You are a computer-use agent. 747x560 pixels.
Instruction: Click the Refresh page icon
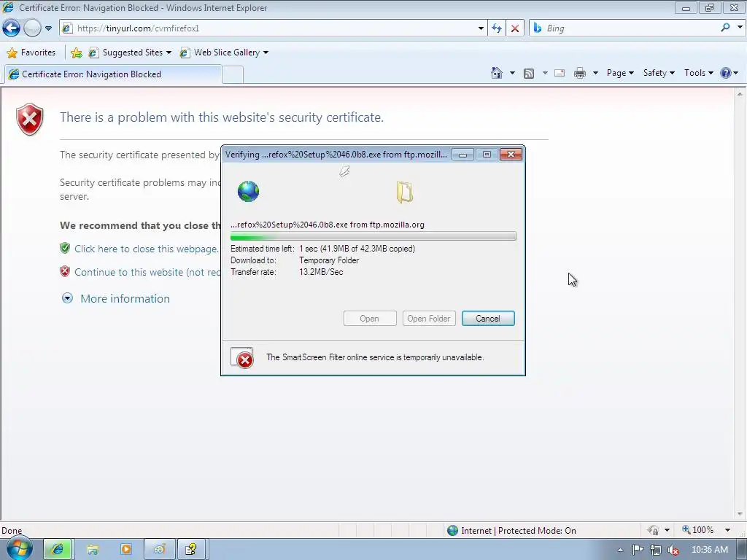497,28
